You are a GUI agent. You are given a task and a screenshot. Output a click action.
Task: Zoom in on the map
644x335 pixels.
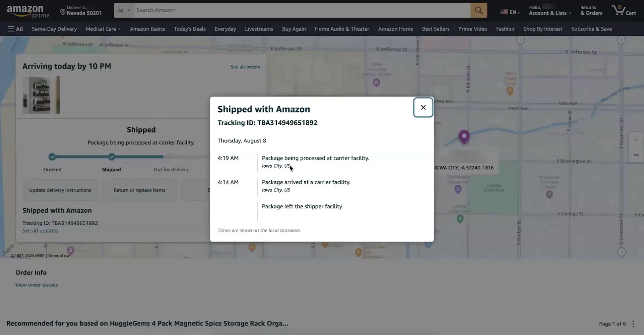pos(636,139)
